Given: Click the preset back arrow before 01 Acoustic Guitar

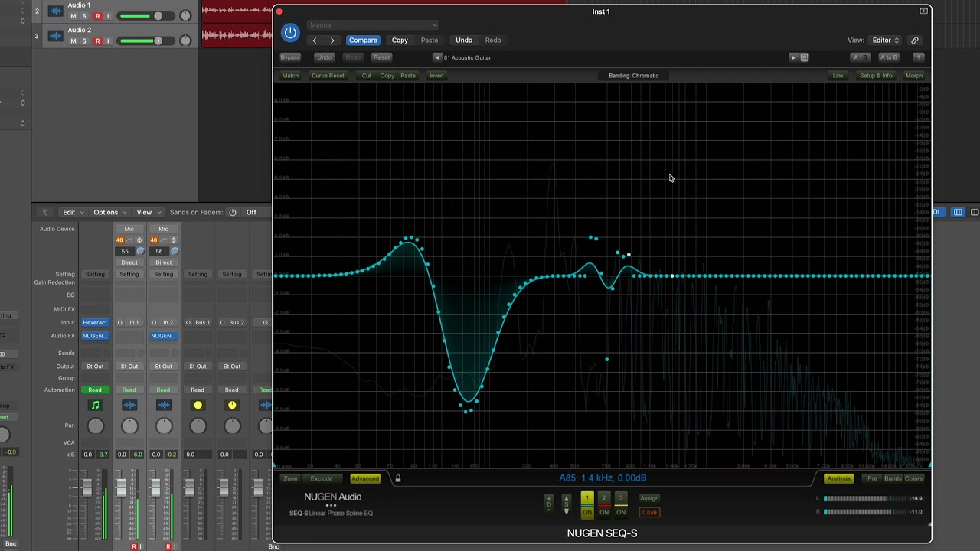Looking at the screenshot, I should tap(437, 57).
